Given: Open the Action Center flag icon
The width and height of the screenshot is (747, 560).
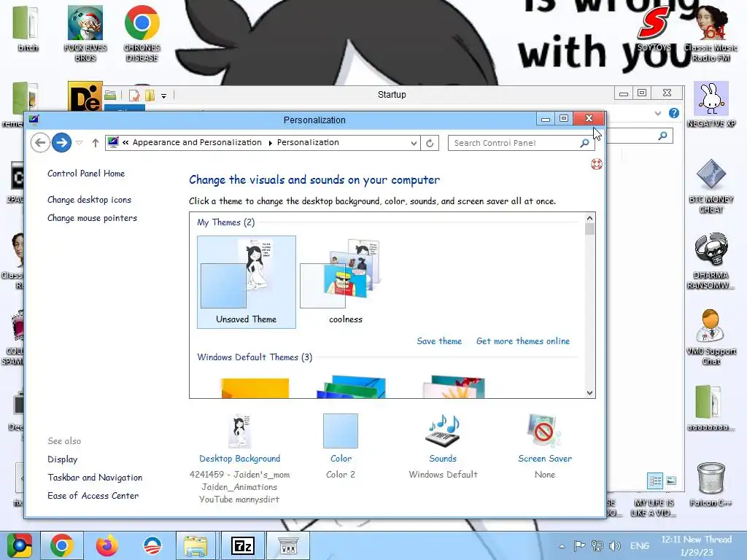Looking at the screenshot, I should pyautogui.click(x=578, y=545).
